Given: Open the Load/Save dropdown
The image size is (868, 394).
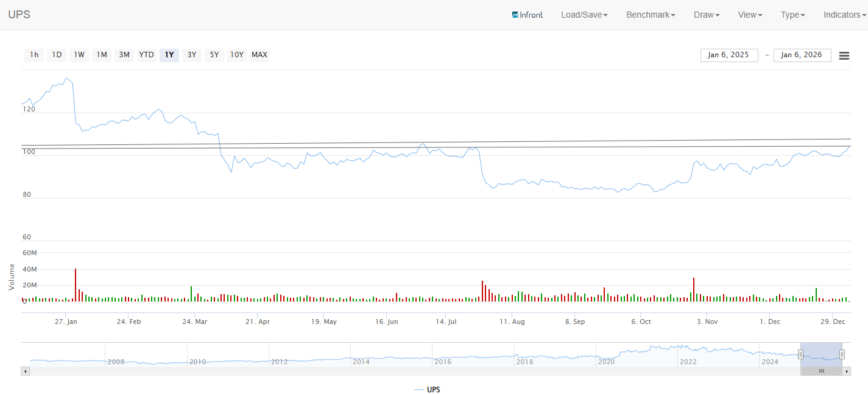Looking at the screenshot, I should (x=584, y=15).
